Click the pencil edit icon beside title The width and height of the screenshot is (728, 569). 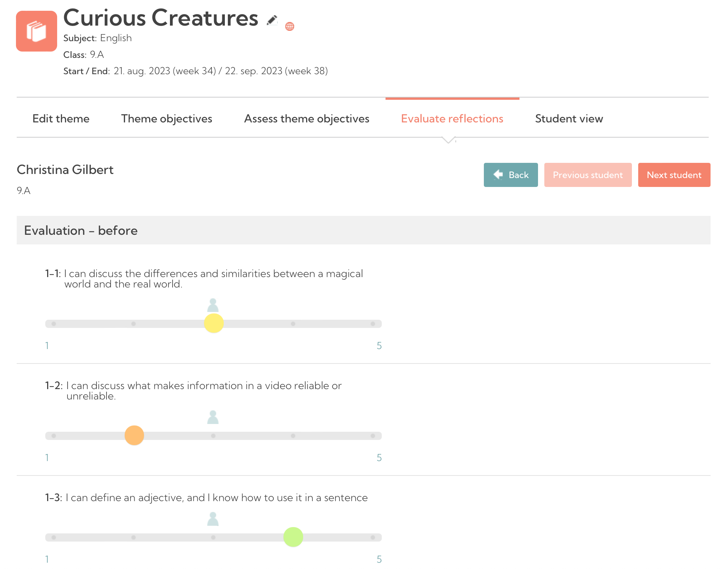[x=272, y=20]
